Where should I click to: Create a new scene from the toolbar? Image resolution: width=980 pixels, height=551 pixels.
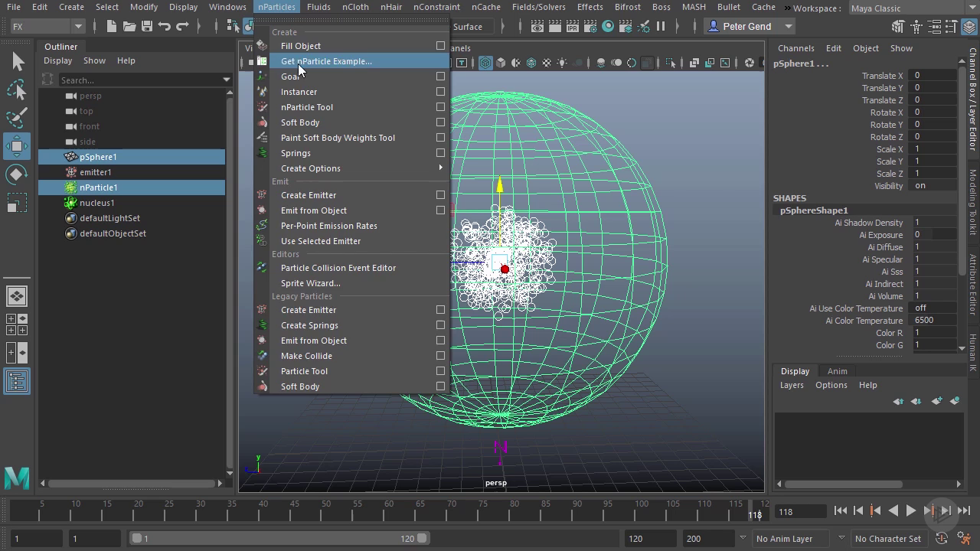112,26
